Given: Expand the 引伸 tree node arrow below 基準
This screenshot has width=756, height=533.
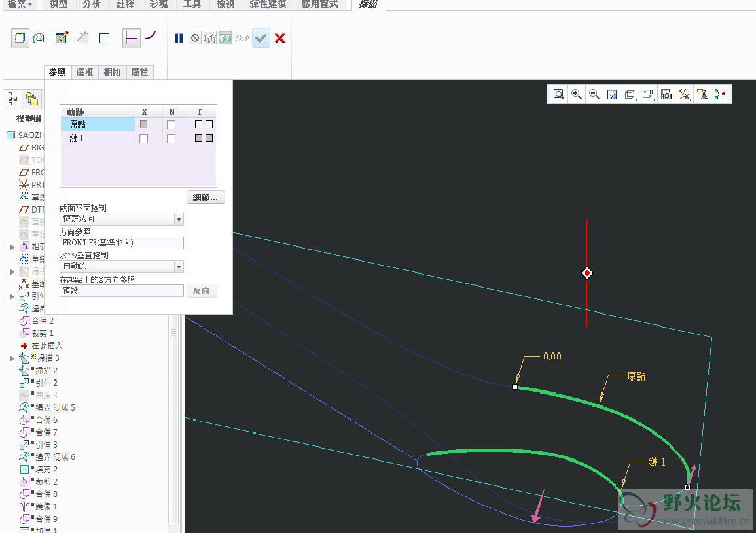Looking at the screenshot, I should pos(12,296).
